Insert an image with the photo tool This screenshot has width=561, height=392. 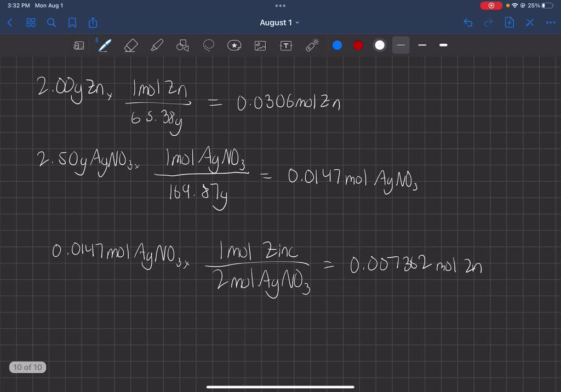[x=260, y=45]
